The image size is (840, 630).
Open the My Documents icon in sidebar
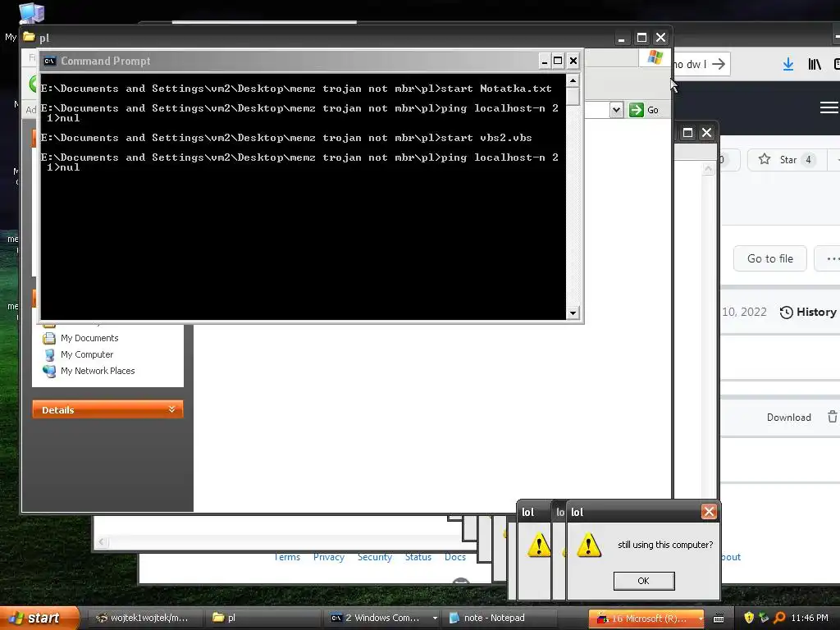(49, 338)
